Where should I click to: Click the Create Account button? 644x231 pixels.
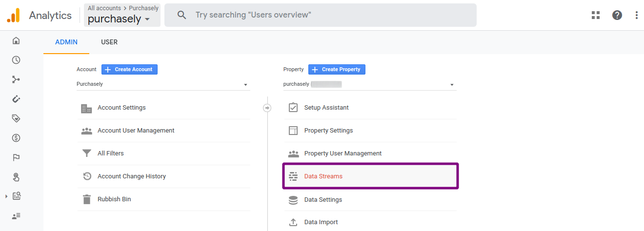coord(129,69)
